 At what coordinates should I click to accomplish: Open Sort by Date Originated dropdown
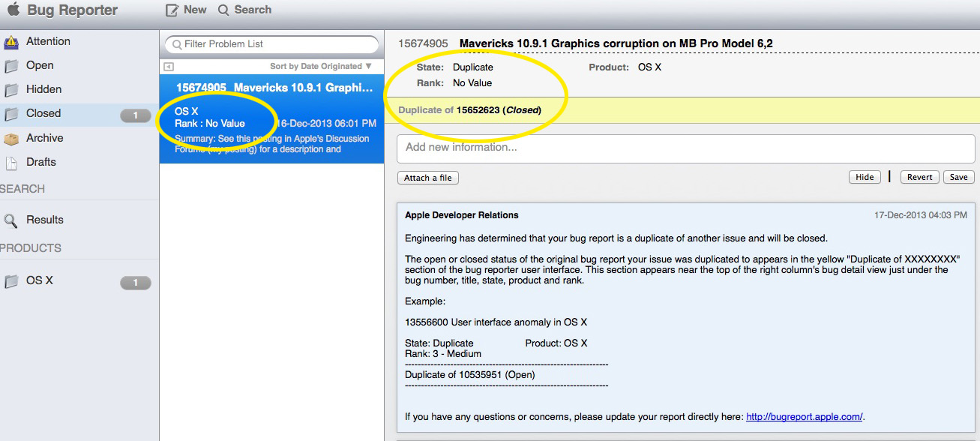click(321, 67)
